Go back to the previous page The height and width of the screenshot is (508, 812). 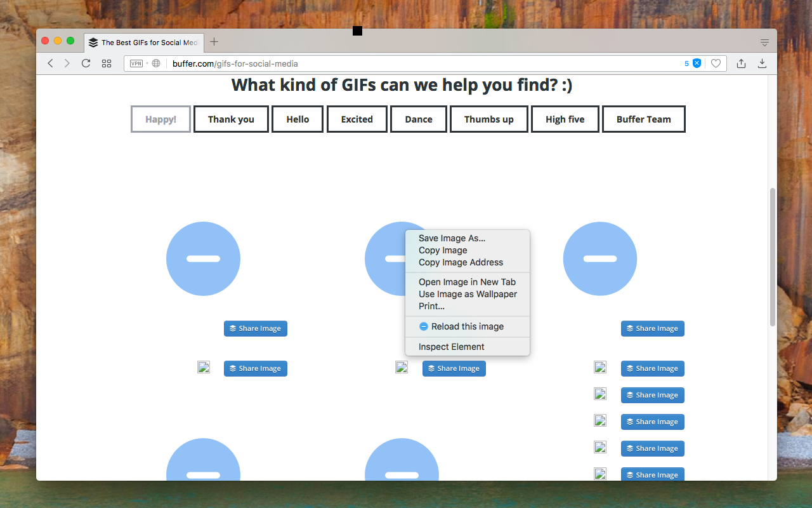(x=50, y=63)
